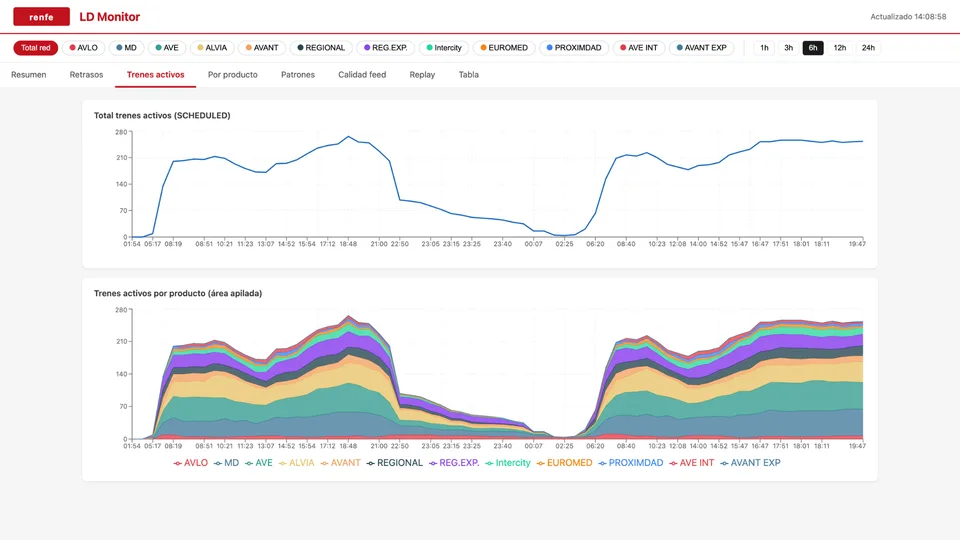Filter by EUROMED product

pos(504,48)
